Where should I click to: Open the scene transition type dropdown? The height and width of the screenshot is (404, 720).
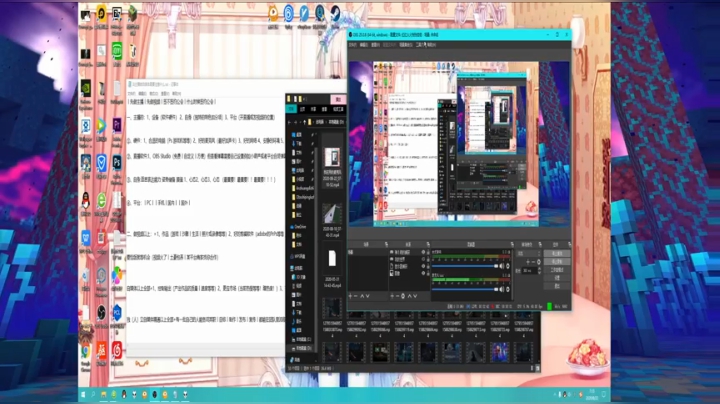529,253
